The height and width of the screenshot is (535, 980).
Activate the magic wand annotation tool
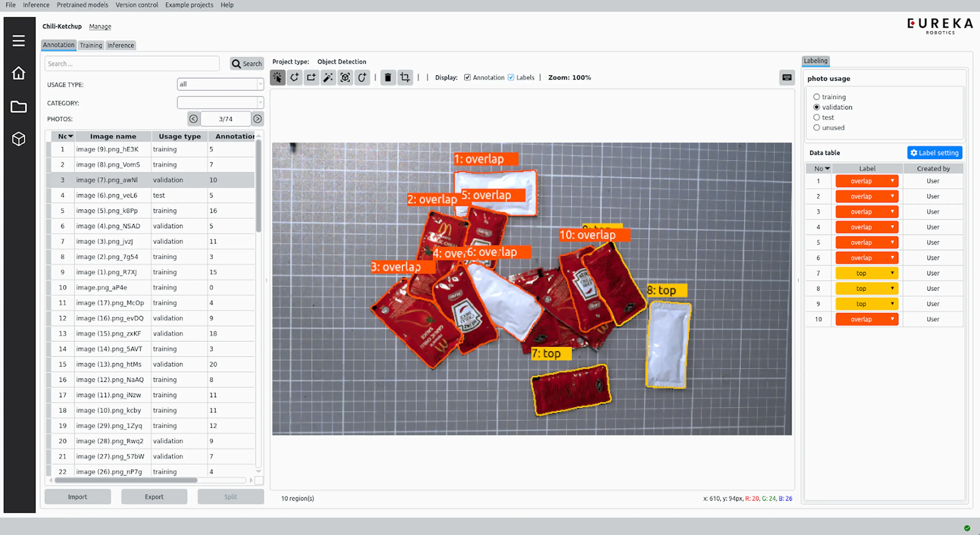(x=328, y=77)
